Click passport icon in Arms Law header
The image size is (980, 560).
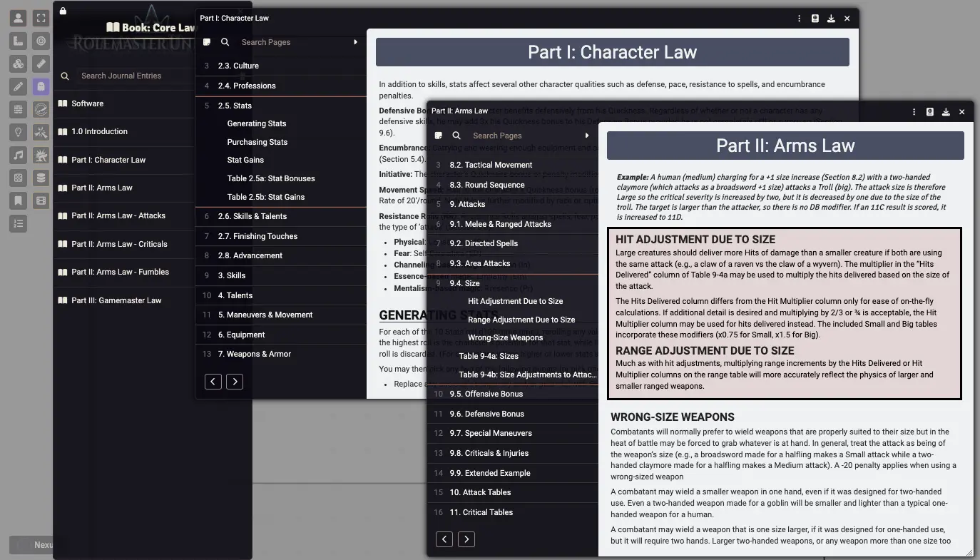(930, 112)
